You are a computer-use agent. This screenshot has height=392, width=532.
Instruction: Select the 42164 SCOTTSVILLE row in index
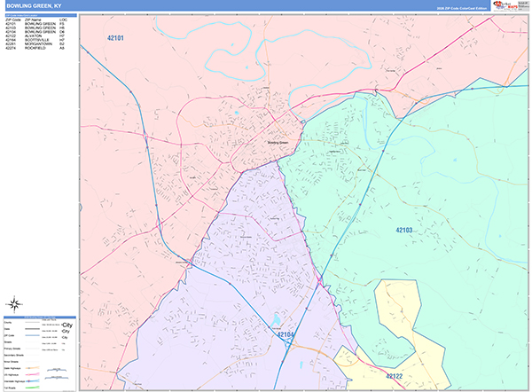click(35, 40)
